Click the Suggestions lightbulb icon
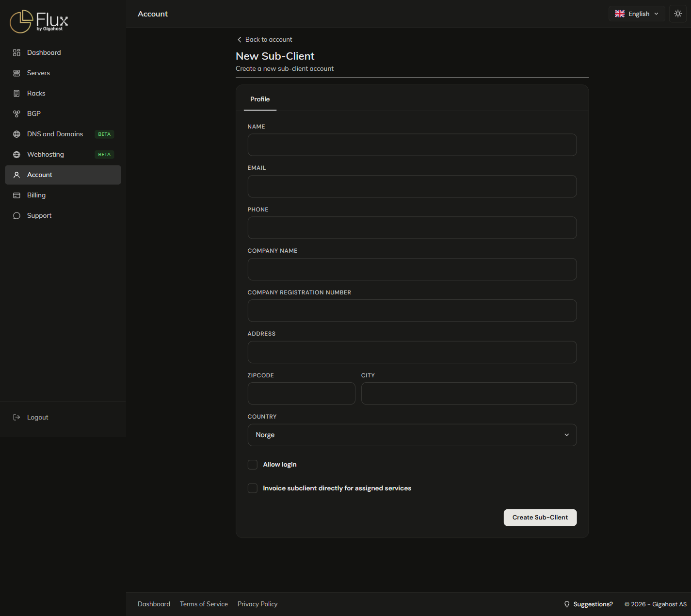Viewport: 691px width, 616px height. [x=567, y=604]
